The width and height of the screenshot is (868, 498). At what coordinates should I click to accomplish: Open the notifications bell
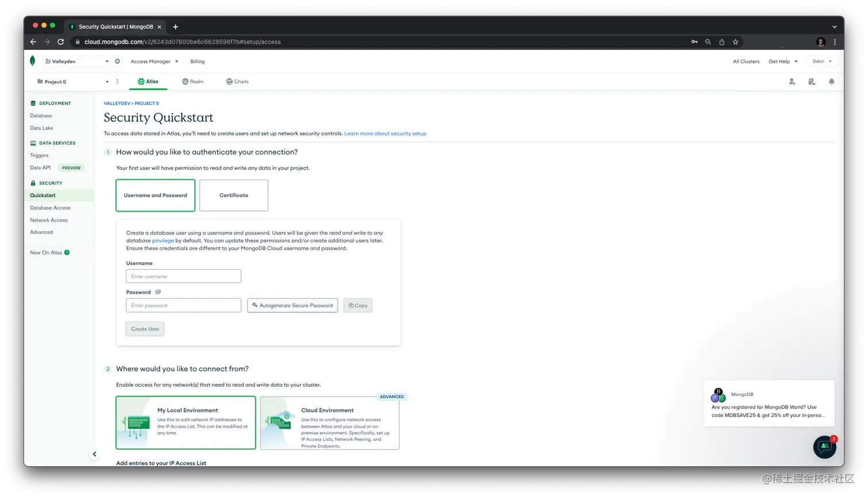[832, 81]
